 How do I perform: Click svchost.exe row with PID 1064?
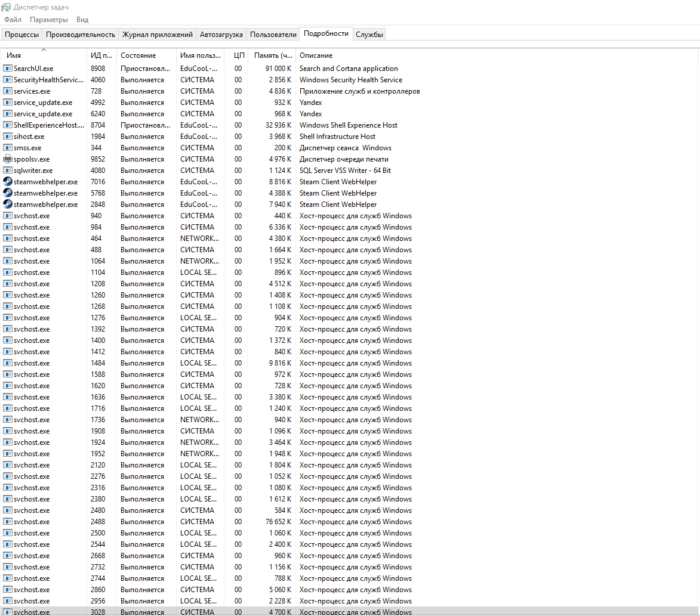click(350, 261)
